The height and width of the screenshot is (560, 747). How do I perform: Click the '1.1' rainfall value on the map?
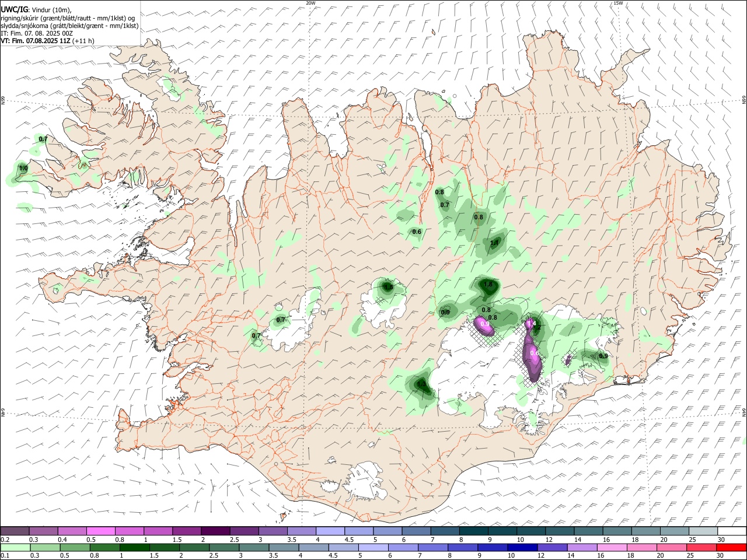(494, 243)
